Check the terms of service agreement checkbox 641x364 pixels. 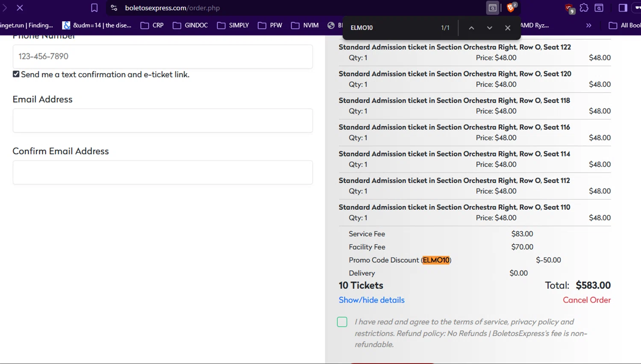[x=342, y=322]
